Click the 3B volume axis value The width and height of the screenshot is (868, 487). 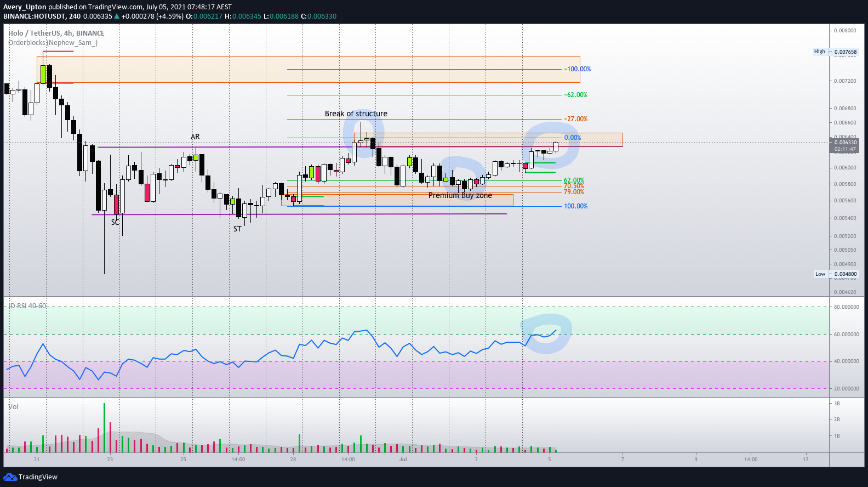pos(837,404)
